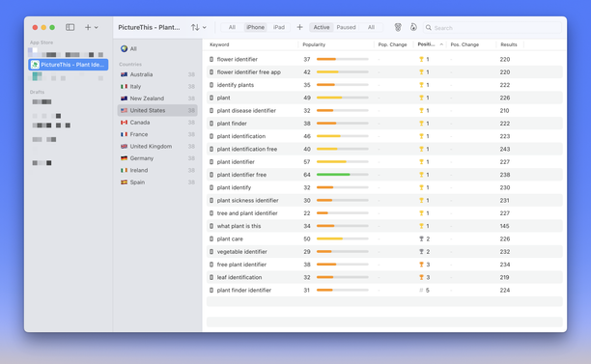The height and width of the screenshot is (364, 591).
Task: Select the iPad device filter
Action: pyautogui.click(x=278, y=27)
